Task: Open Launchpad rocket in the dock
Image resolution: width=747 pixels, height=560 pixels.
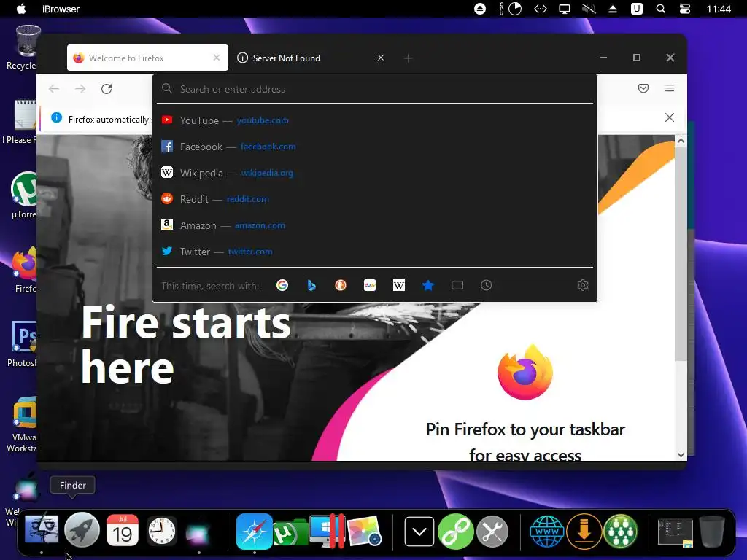Action: point(82,530)
